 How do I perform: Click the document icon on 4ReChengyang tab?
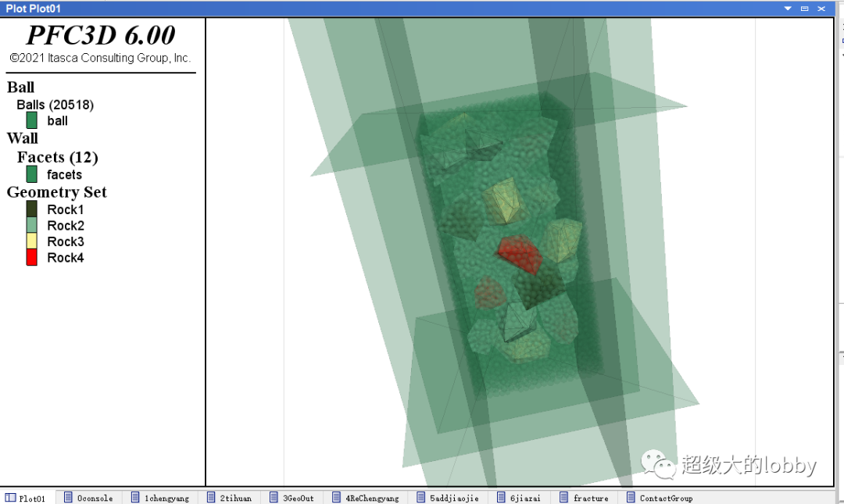coord(337,497)
